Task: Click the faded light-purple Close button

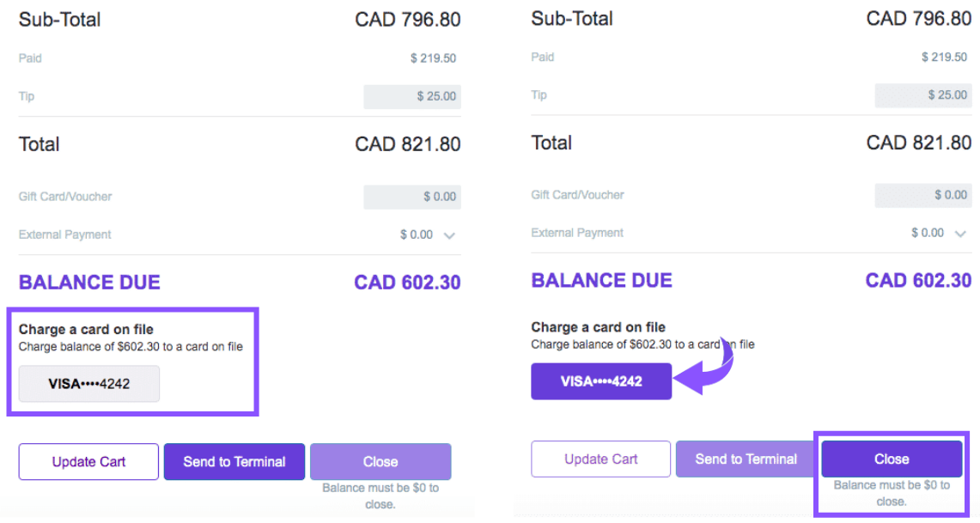Action: 380,461
